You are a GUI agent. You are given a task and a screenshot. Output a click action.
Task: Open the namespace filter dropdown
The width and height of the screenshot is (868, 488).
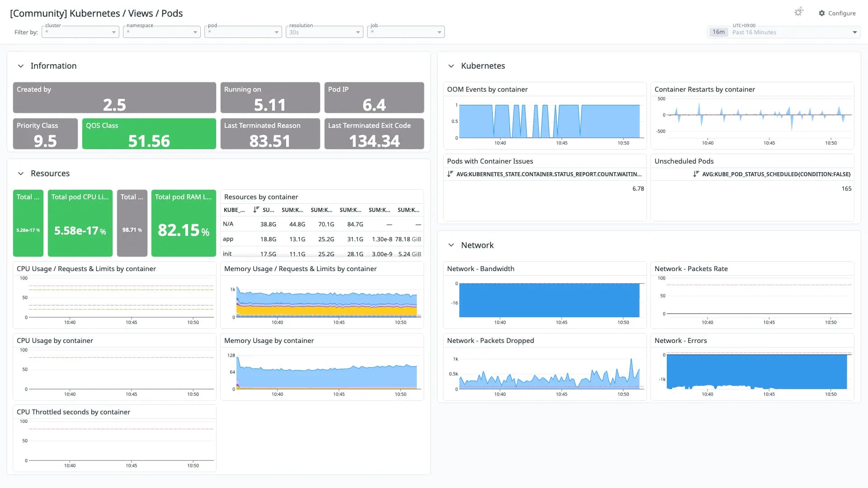point(162,32)
